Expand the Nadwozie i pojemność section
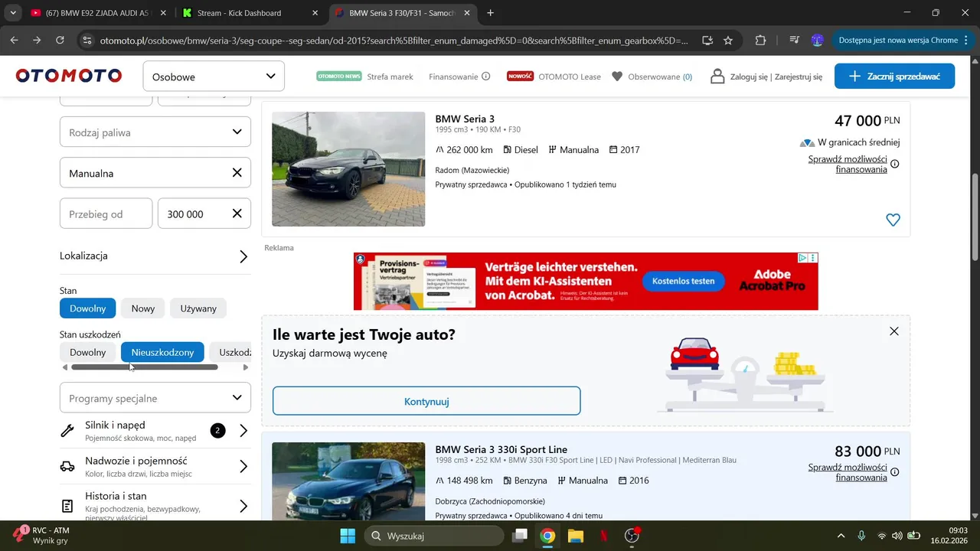980x551 pixels. pyautogui.click(x=155, y=466)
